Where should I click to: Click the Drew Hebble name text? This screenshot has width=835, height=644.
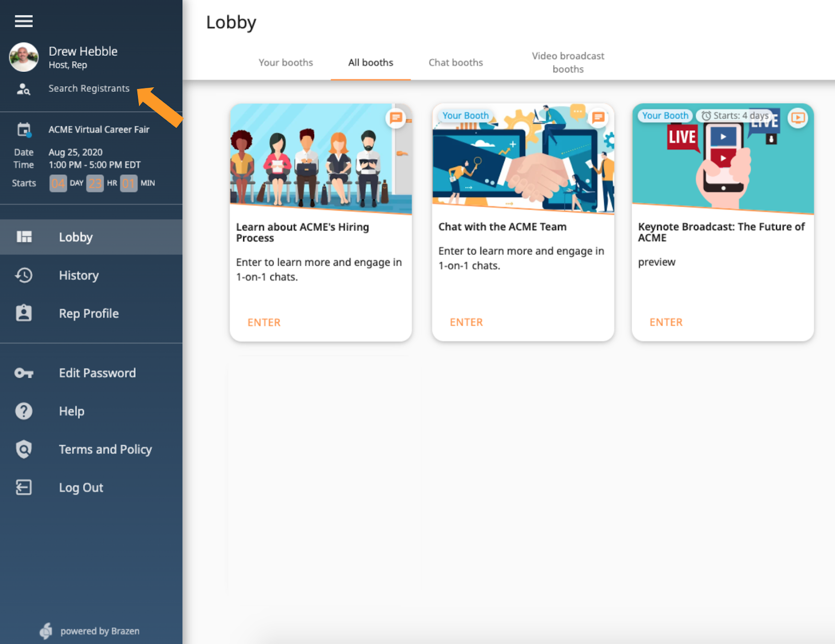point(83,51)
